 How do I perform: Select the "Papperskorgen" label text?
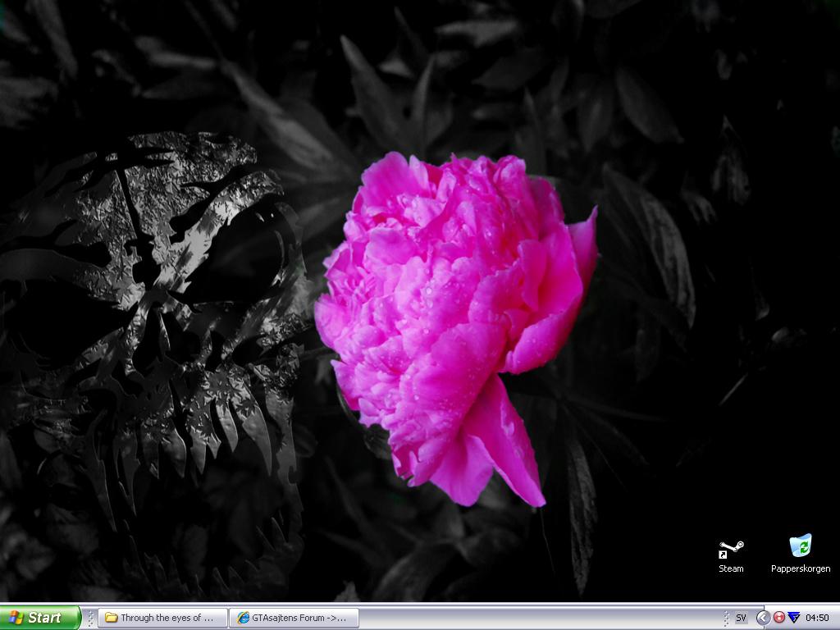pyautogui.click(x=800, y=568)
